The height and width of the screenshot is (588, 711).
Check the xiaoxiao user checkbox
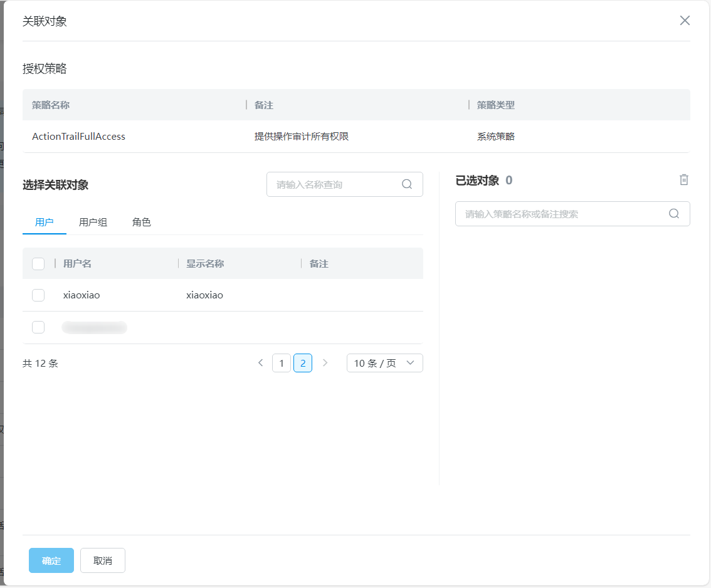point(38,295)
